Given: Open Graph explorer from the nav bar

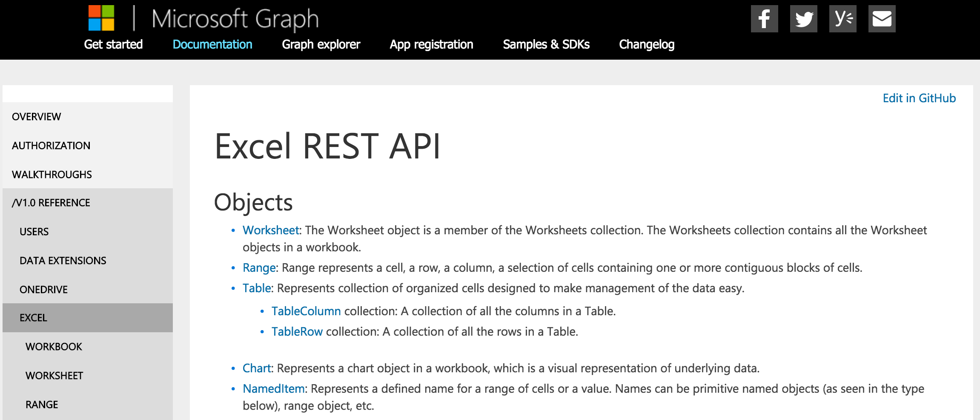Looking at the screenshot, I should click(321, 44).
